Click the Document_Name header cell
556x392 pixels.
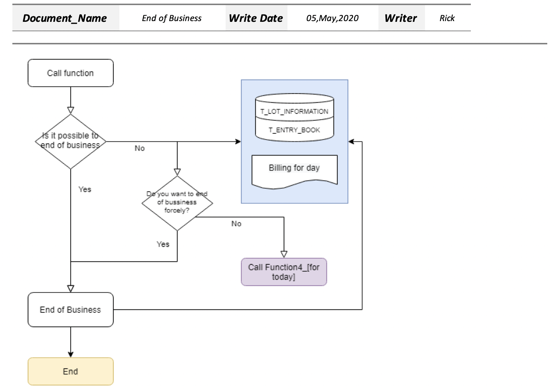pos(65,18)
